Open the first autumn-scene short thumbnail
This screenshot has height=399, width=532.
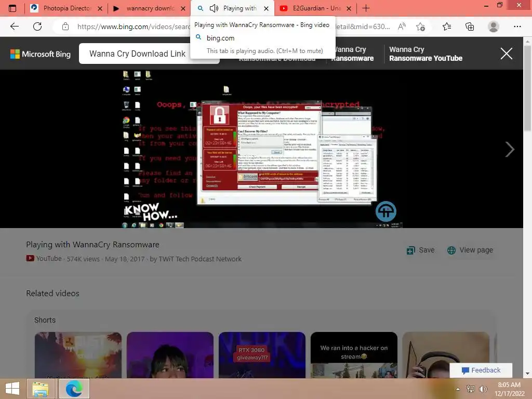tap(78, 355)
